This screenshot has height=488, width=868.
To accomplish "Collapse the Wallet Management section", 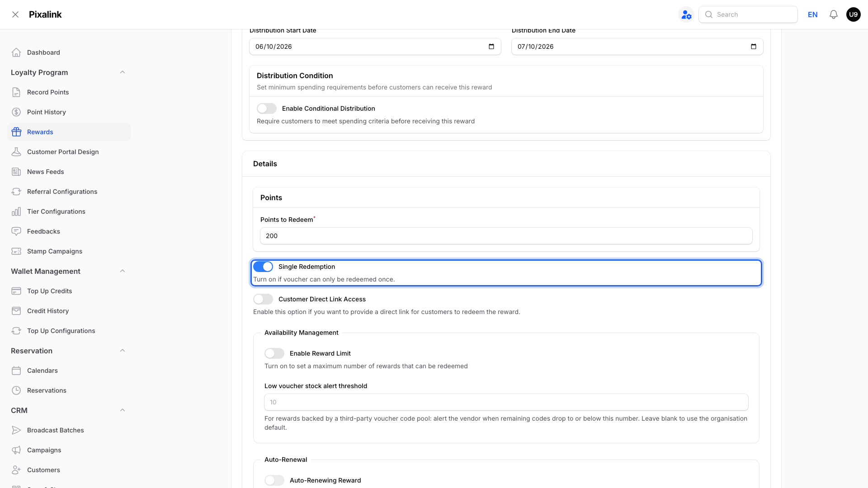I will (x=123, y=271).
